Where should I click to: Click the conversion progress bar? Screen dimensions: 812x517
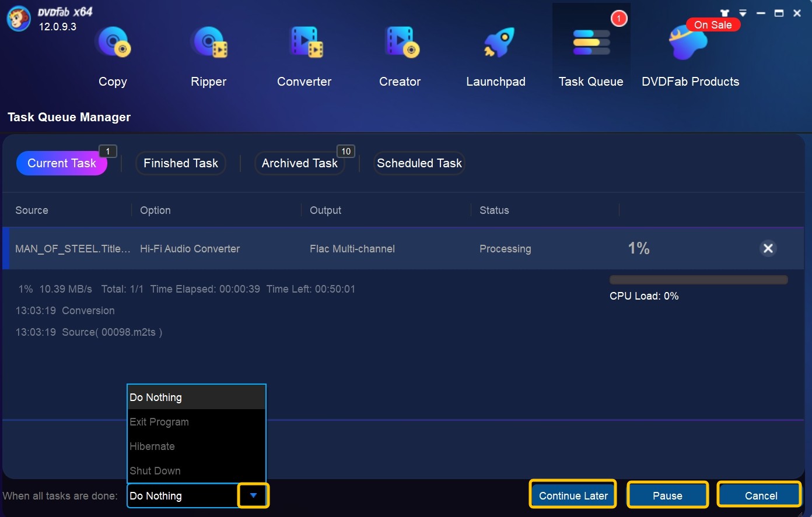[699, 280]
